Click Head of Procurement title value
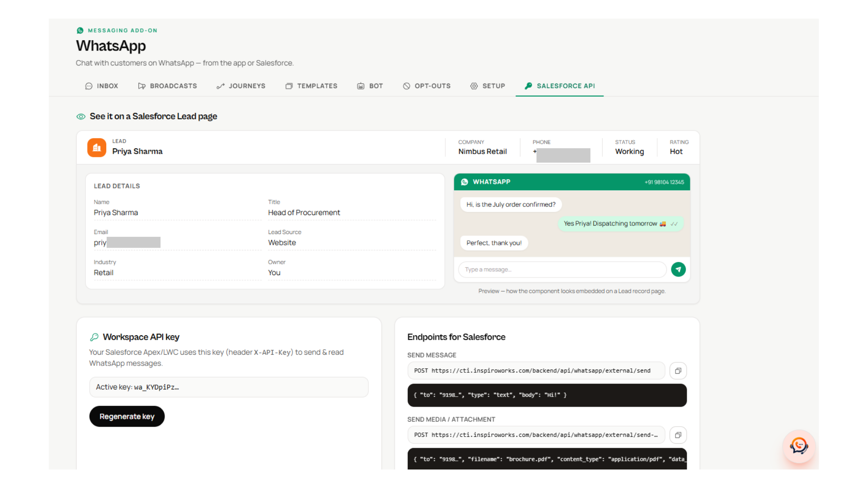The width and height of the screenshot is (868, 488). pyautogui.click(x=304, y=212)
